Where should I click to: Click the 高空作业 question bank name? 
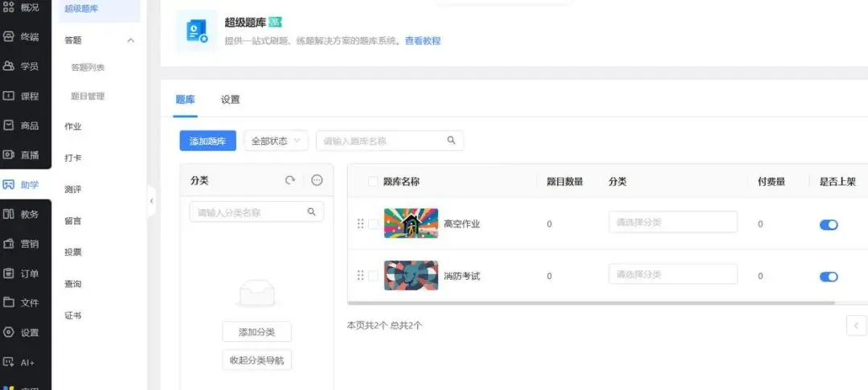(x=461, y=224)
